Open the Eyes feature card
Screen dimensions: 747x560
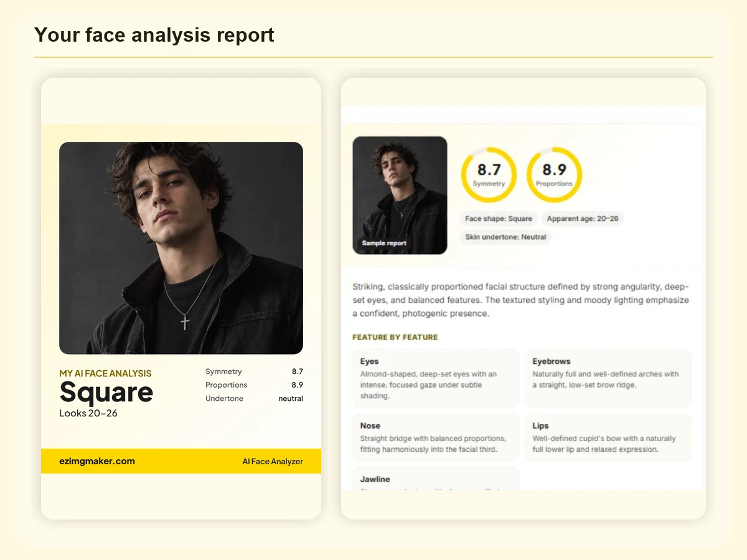(x=436, y=378)
